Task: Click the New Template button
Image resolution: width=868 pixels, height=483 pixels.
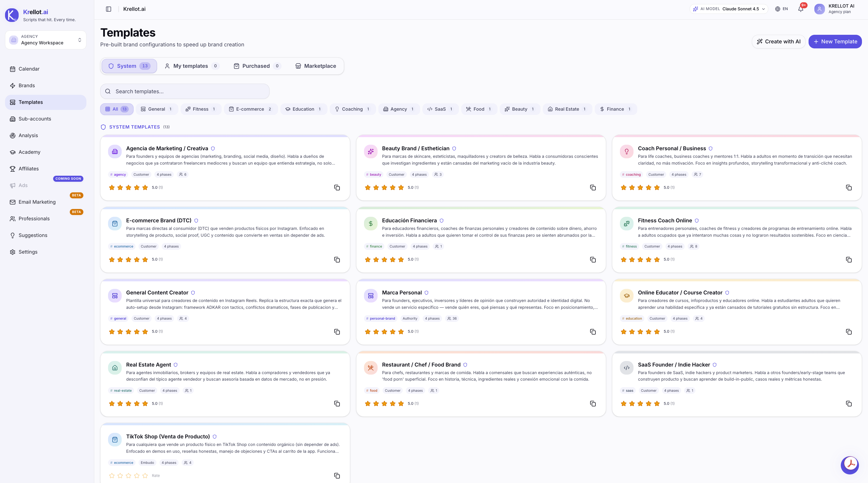Action: [835, 42]
